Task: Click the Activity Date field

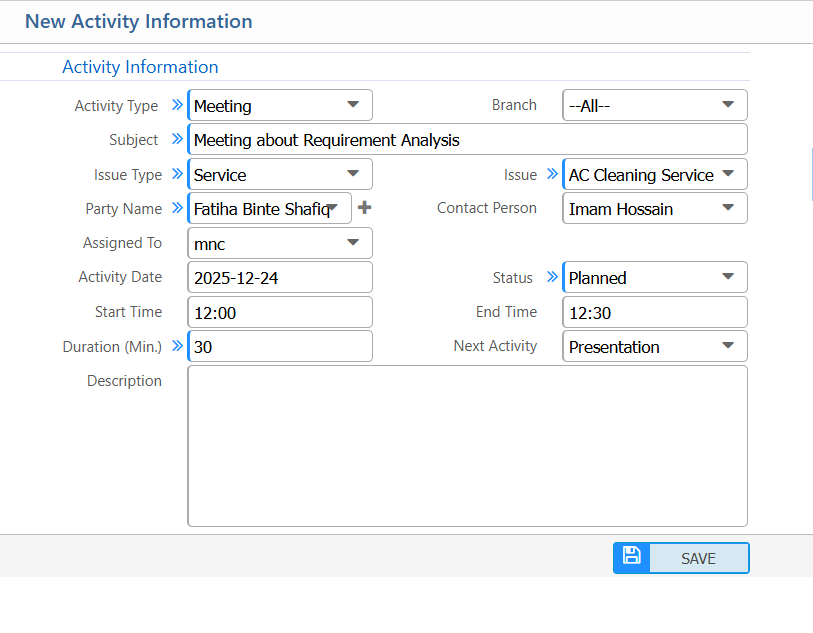Action: point(280,277)
